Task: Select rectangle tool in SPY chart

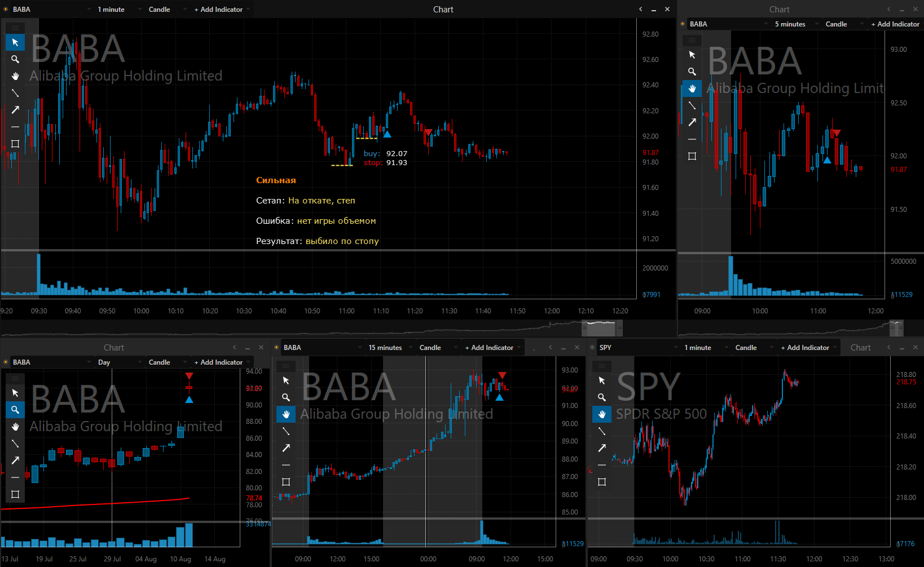Action: click(x=602, y=482)
